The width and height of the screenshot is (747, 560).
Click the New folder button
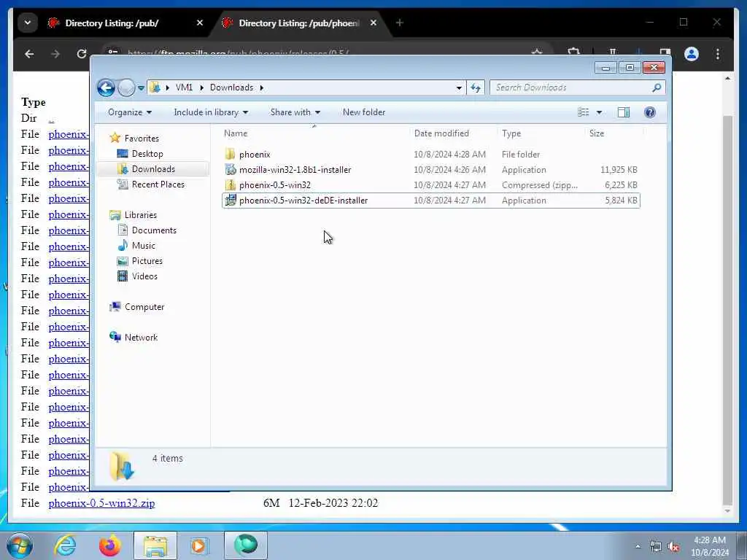(x=364, y=112)
